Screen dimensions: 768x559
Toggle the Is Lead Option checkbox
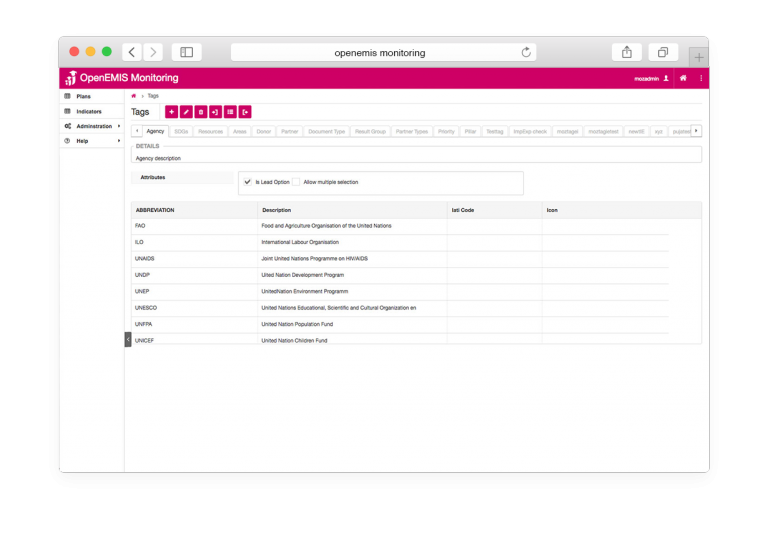[x=247, y=182]
